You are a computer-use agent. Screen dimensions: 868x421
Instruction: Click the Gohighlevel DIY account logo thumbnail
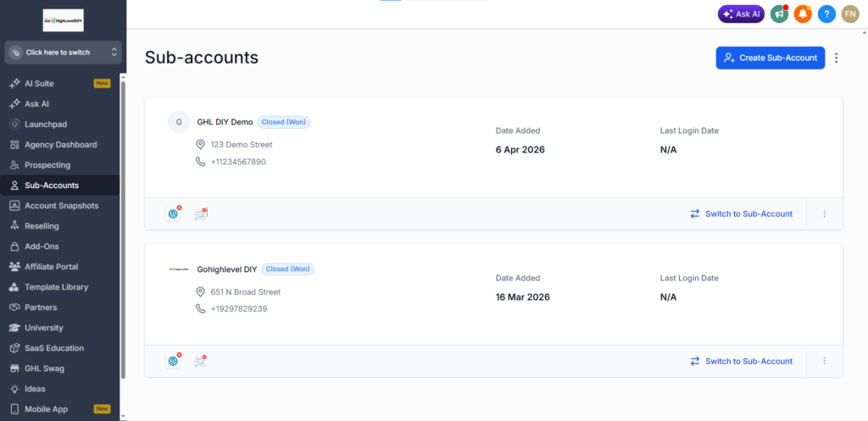point(178,269)
